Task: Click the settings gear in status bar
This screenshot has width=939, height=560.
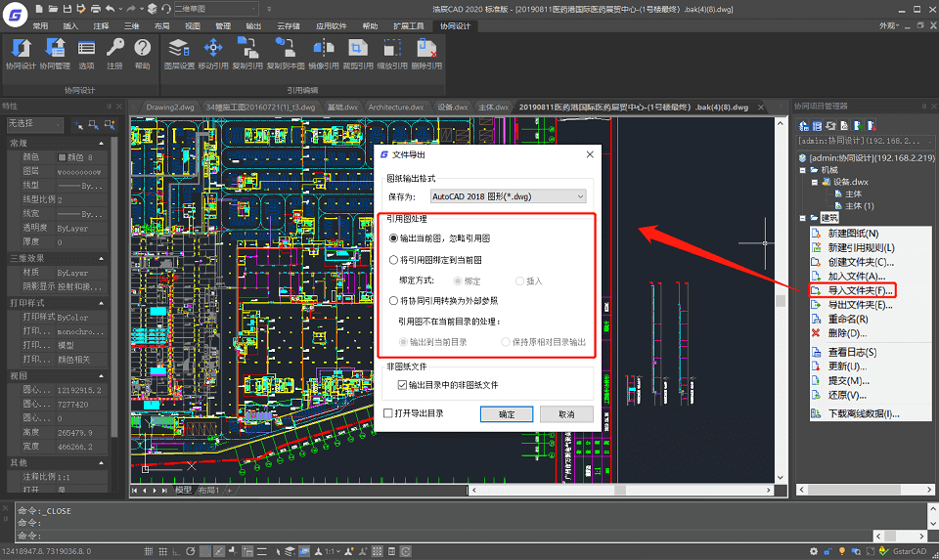Action: [x=813, y=551]
